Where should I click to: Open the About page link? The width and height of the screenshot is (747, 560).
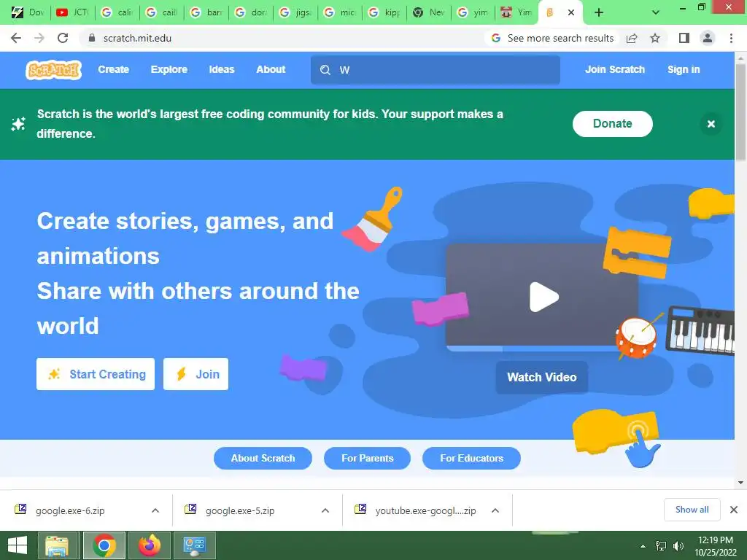271,69
